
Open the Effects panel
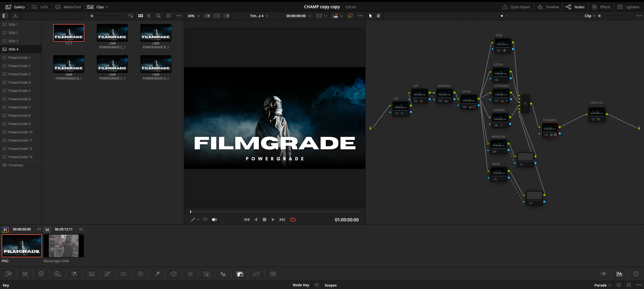[601, 7]
